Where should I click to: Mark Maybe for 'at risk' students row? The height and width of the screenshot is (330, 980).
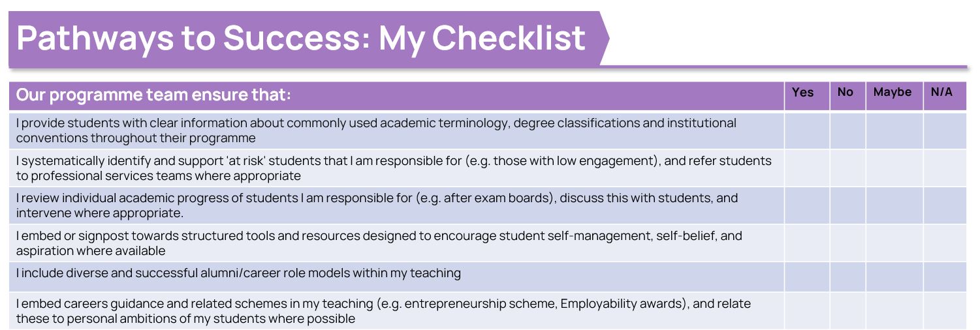click(894, 168)
